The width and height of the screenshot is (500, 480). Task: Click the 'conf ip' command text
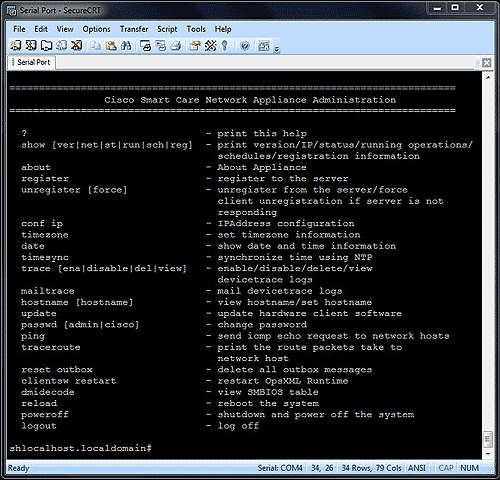pos(42,223)
